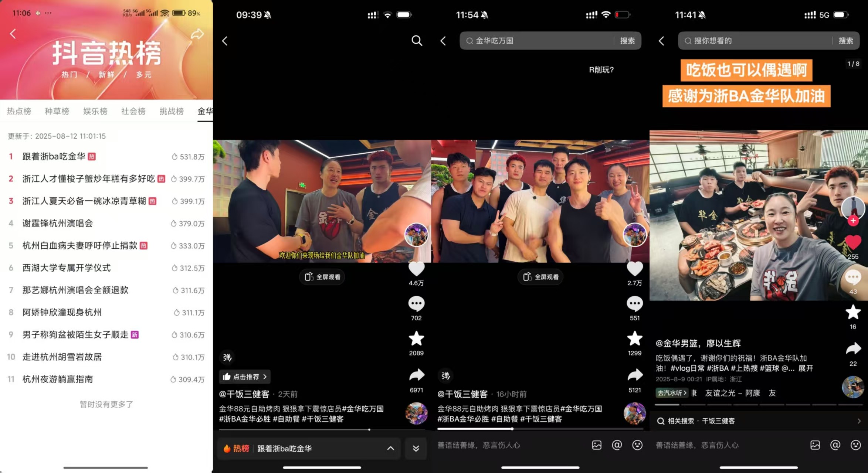Open hot topic 浙江人才懂梭子蟹炒年糕有多好吃

(106, 179)
